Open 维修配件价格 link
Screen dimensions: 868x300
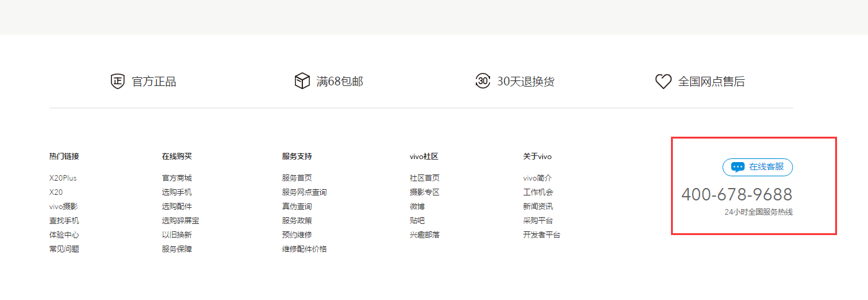coord(304,249)
